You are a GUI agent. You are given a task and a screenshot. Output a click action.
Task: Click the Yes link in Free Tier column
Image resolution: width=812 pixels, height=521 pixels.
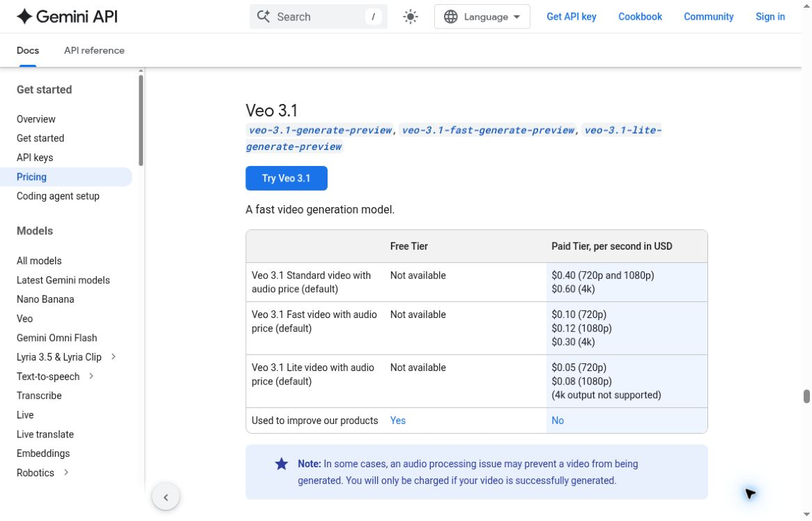(398, 421)
